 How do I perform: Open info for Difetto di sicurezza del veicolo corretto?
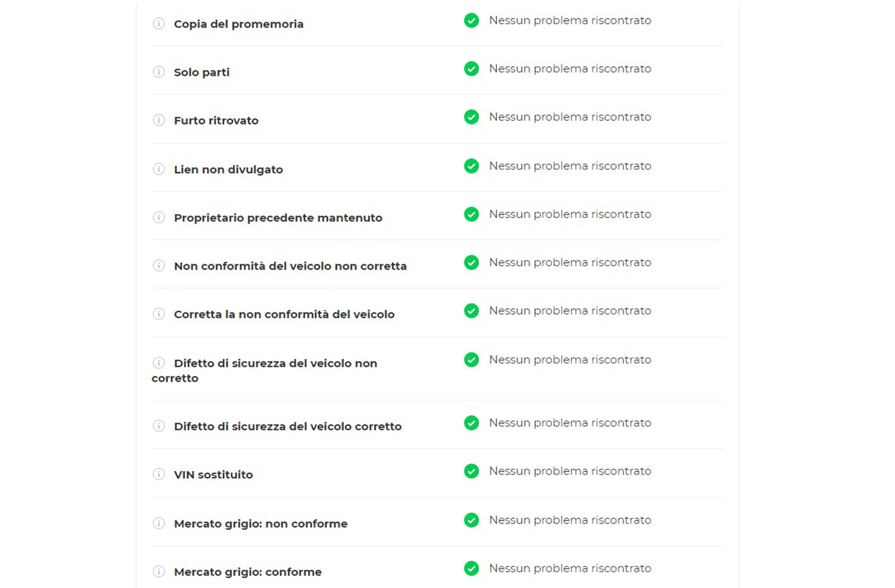click(159, 426)
